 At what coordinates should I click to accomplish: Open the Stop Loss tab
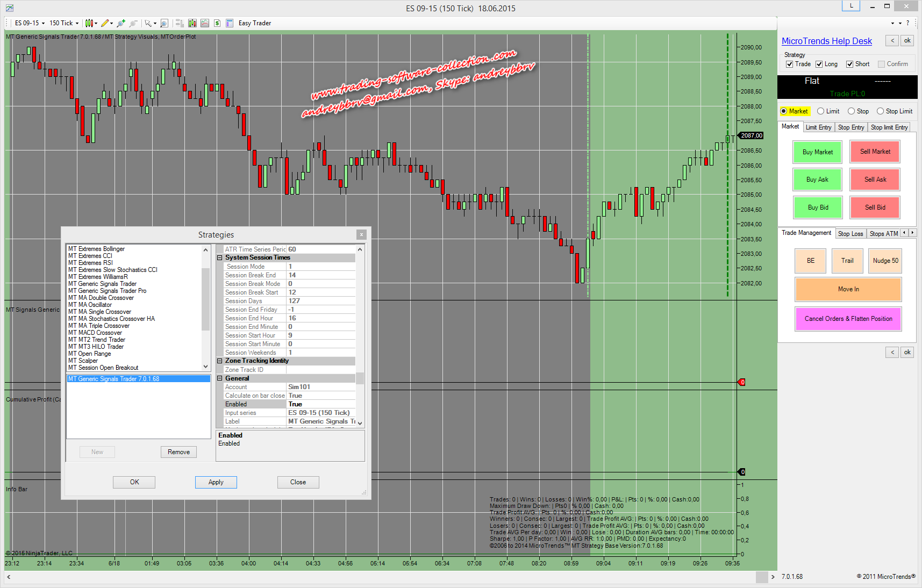(850, 234)
